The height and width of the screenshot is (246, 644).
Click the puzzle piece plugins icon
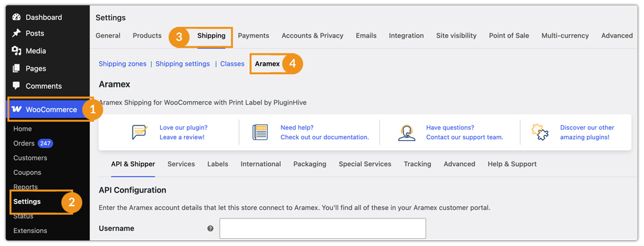tap(540, 132)
